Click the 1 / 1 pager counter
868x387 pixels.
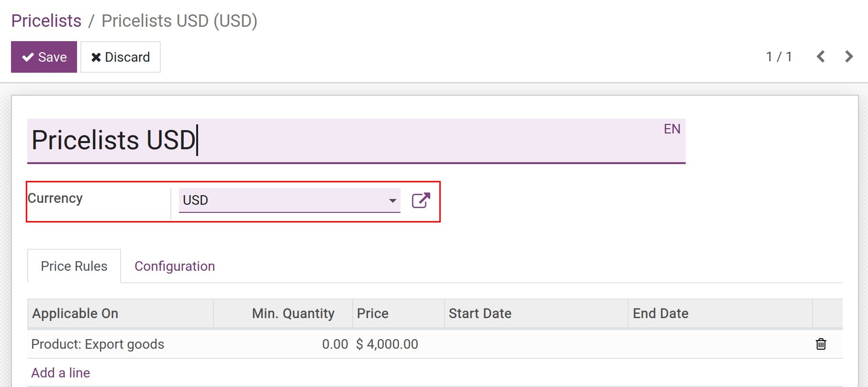point(779,57)
